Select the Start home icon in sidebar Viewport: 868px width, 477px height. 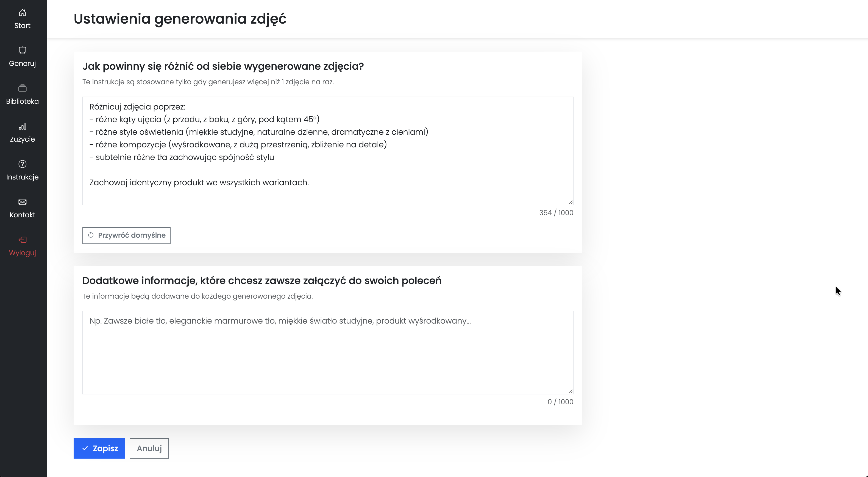point(22,13)
